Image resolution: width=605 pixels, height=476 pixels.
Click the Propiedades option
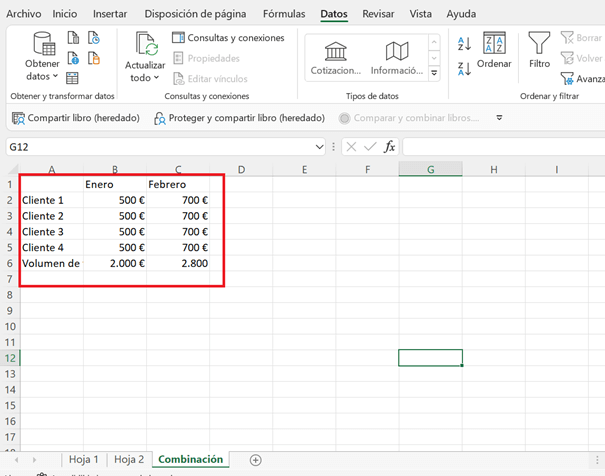(206, 58)
